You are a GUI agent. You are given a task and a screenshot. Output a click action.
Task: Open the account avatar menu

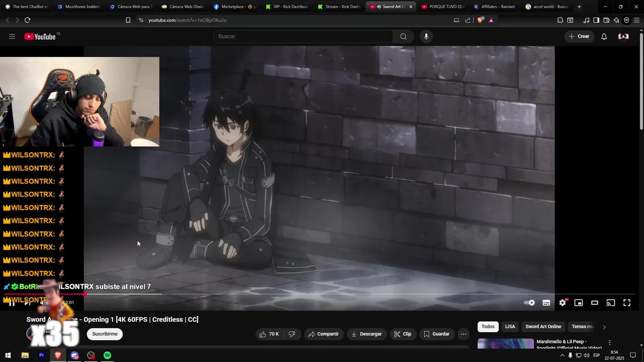623,36
